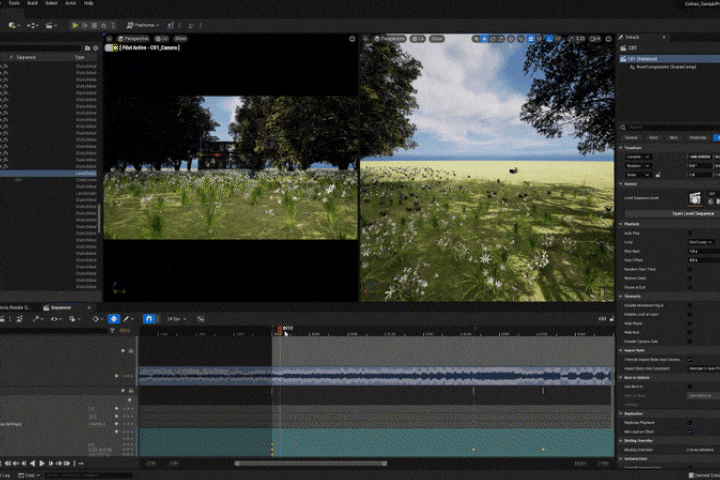Image resolution: width=720 pixels, height=480 pixels.
Task: Open the Rotation type dropdown in Transform
Action: pos(638,166)
